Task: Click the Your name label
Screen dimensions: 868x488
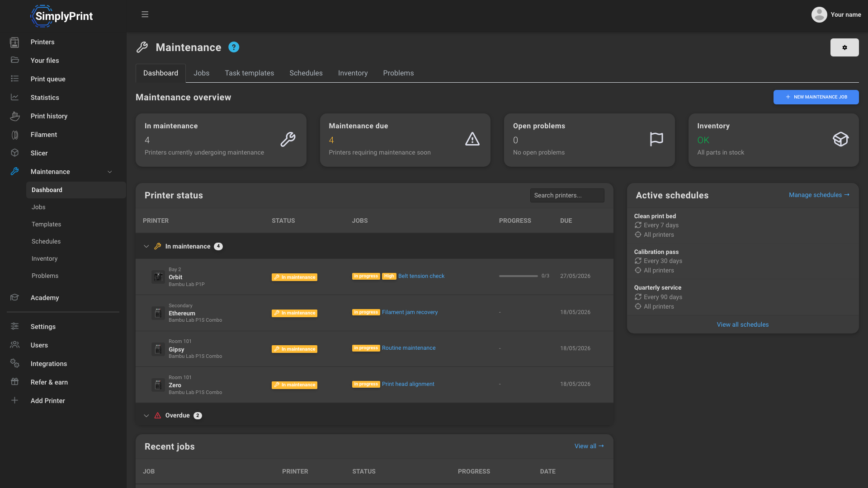Action: pyautogui.click(x=845, y=14)
